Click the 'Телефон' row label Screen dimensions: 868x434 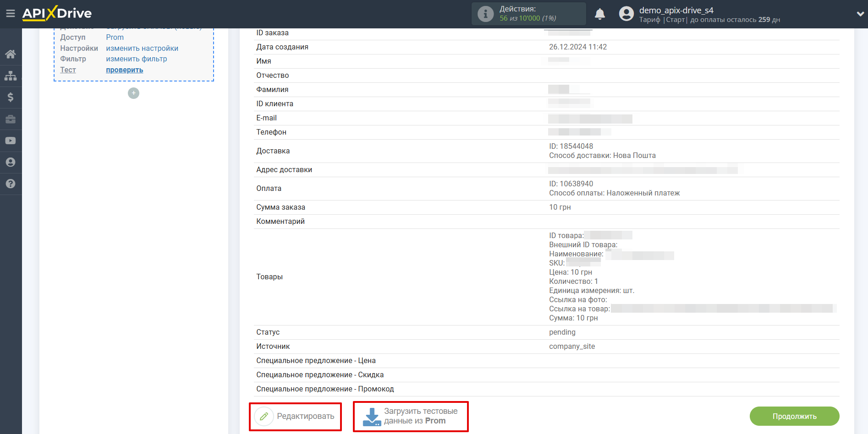271,132
